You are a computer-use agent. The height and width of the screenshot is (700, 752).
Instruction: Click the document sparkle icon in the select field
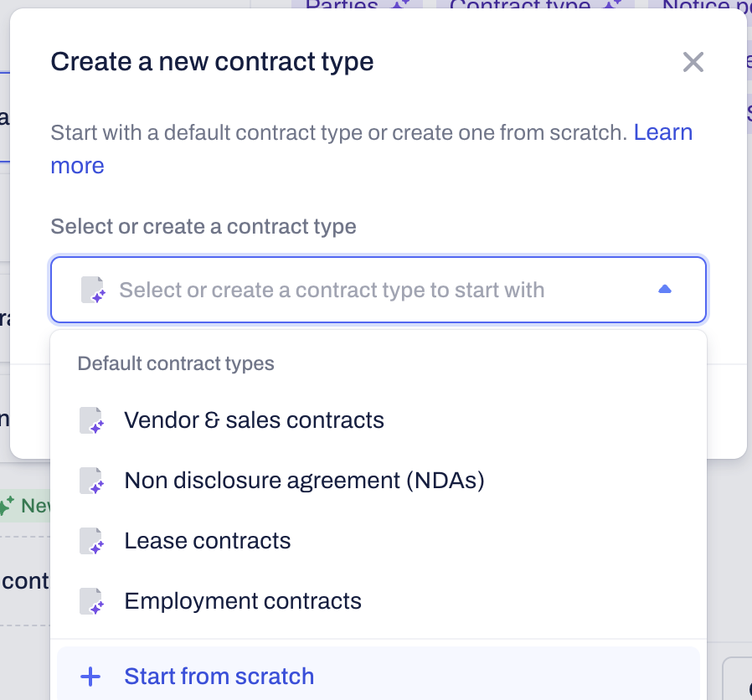[x=92, y=291]
